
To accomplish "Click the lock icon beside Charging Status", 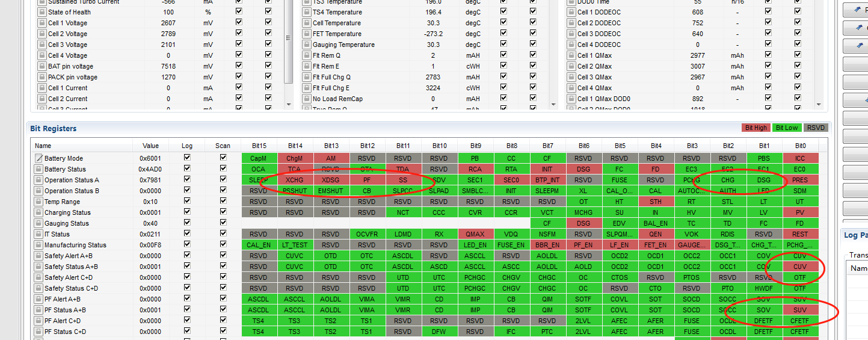I will [x=39, y=212].
